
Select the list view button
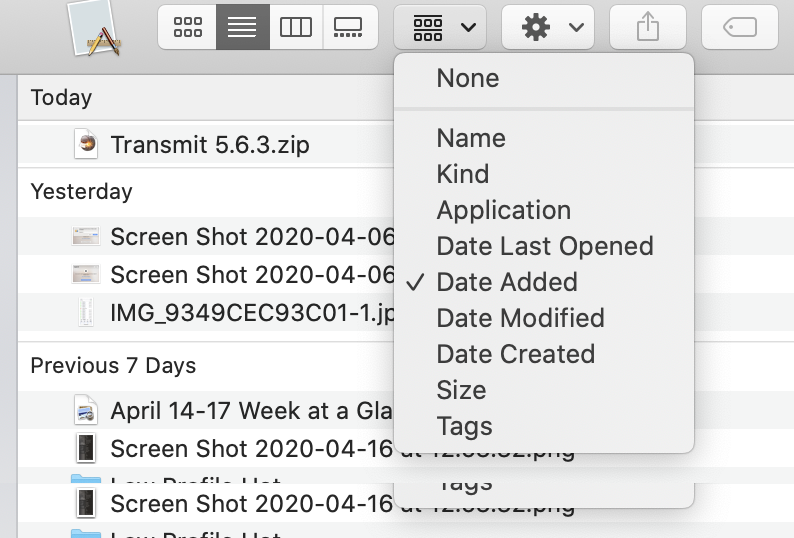coord(243,27)
